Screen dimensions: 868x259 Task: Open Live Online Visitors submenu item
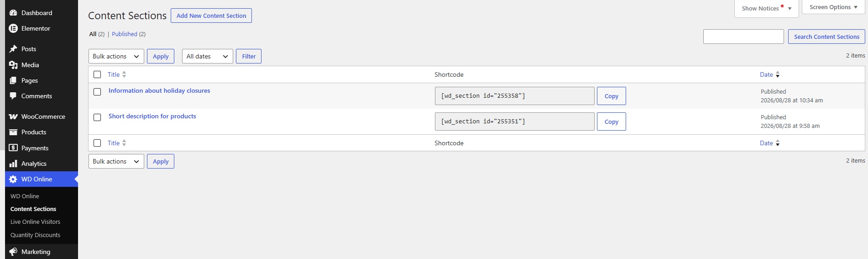coord(35,222)
